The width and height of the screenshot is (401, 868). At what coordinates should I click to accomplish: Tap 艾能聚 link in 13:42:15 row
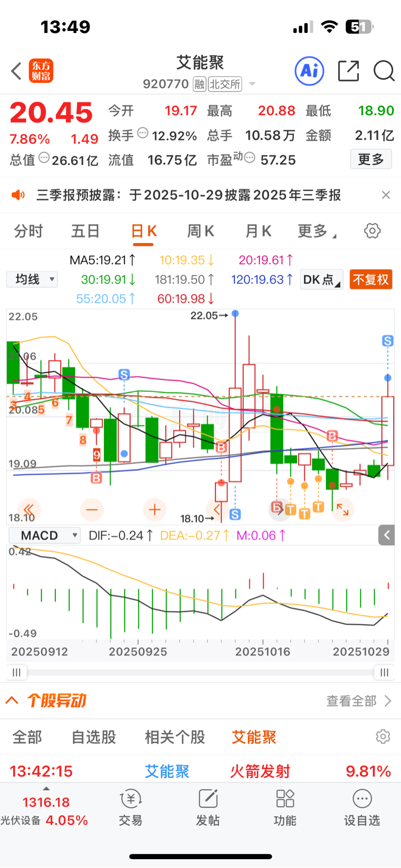167,771
